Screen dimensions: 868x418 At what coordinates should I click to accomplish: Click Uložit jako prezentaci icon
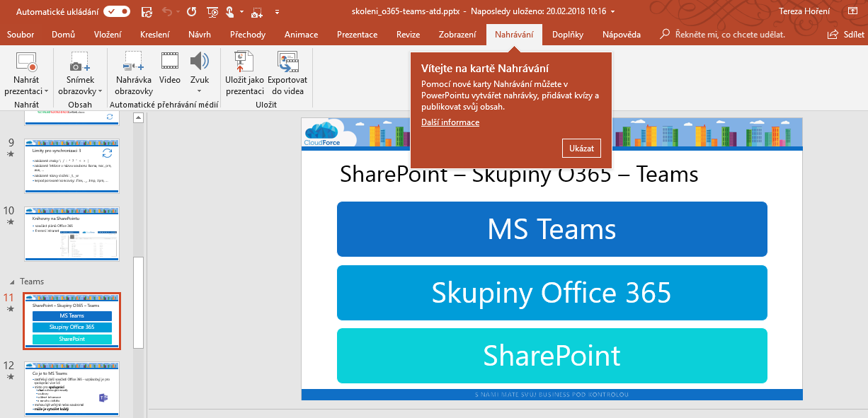pos(244,62)
